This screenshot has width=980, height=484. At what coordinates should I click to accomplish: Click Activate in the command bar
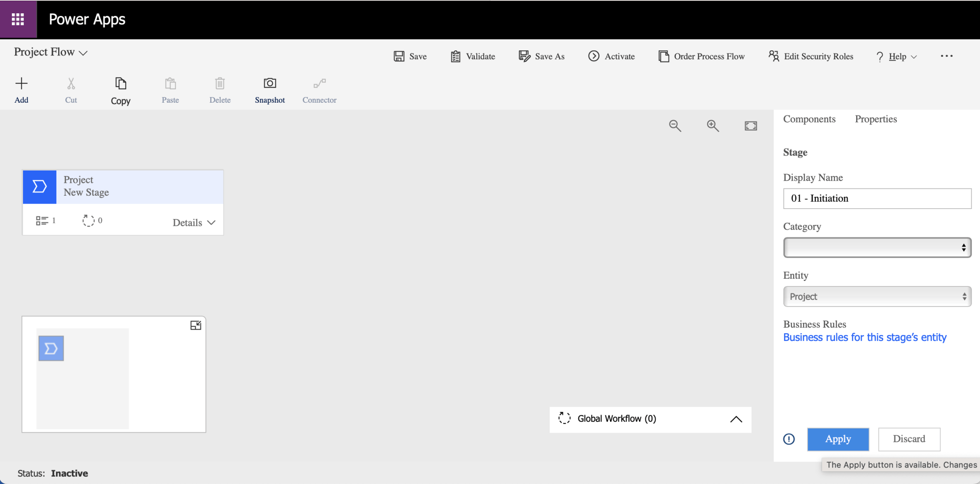[612, 56]
